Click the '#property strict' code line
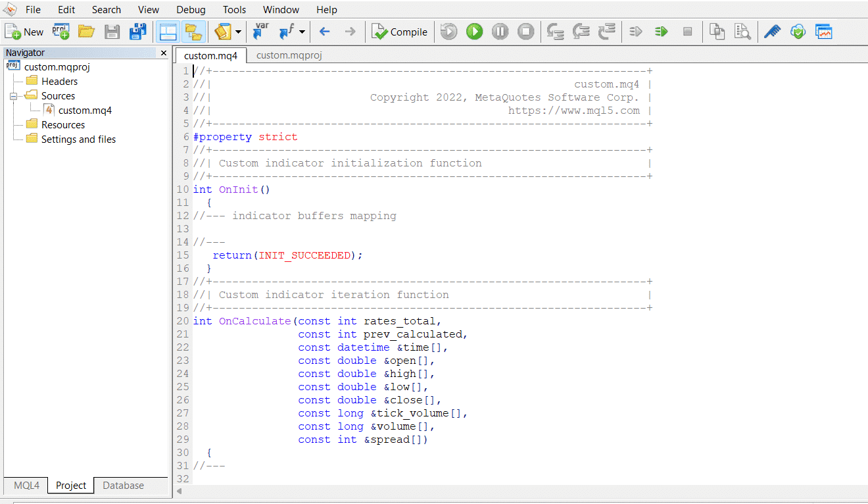 (x=245, y=137)
